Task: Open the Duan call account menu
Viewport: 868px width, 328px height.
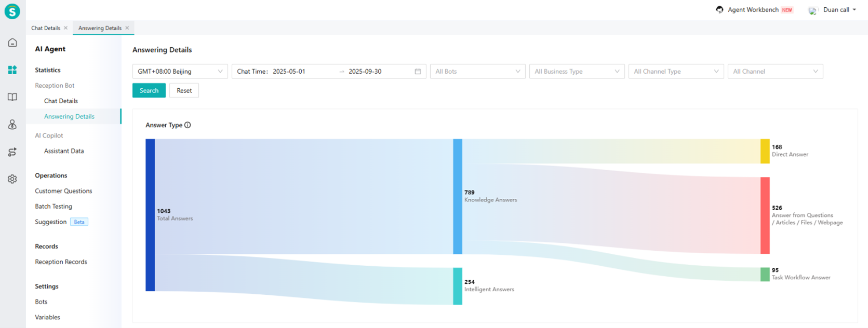Action: [x=835, y=10]
